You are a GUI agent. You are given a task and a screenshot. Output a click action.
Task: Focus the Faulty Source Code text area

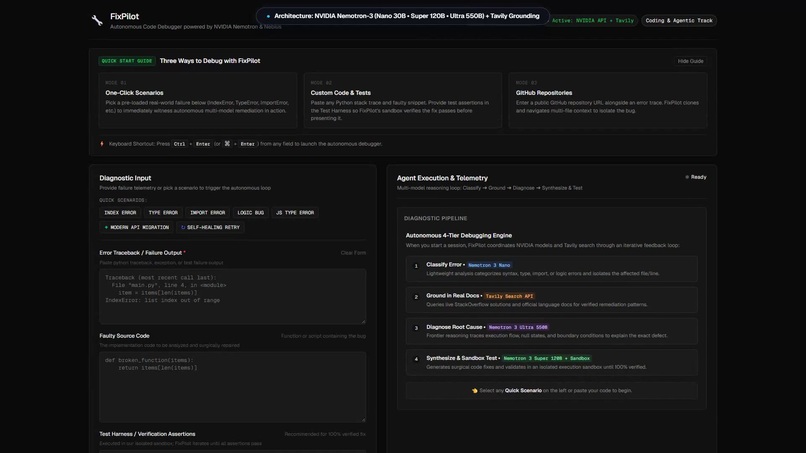[233, 387]
